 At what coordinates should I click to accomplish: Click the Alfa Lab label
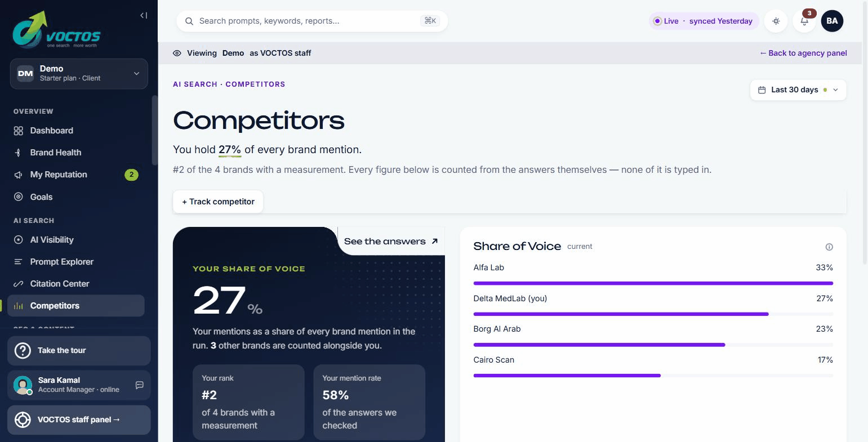[489, 267]
